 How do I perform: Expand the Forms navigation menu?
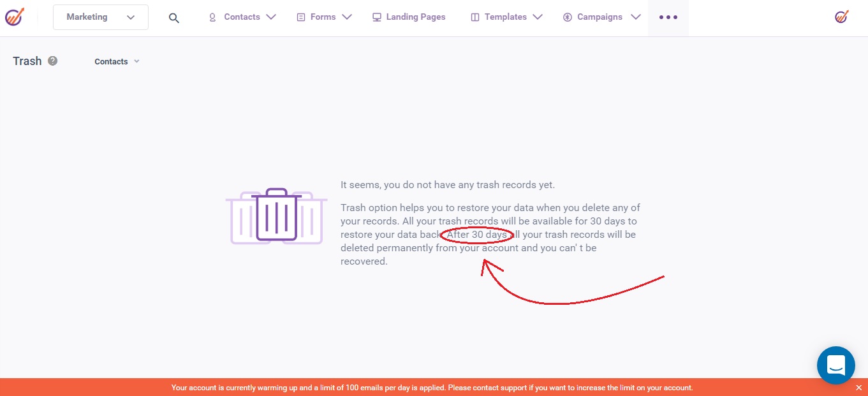pyautogui.click(x=324, y=17)
